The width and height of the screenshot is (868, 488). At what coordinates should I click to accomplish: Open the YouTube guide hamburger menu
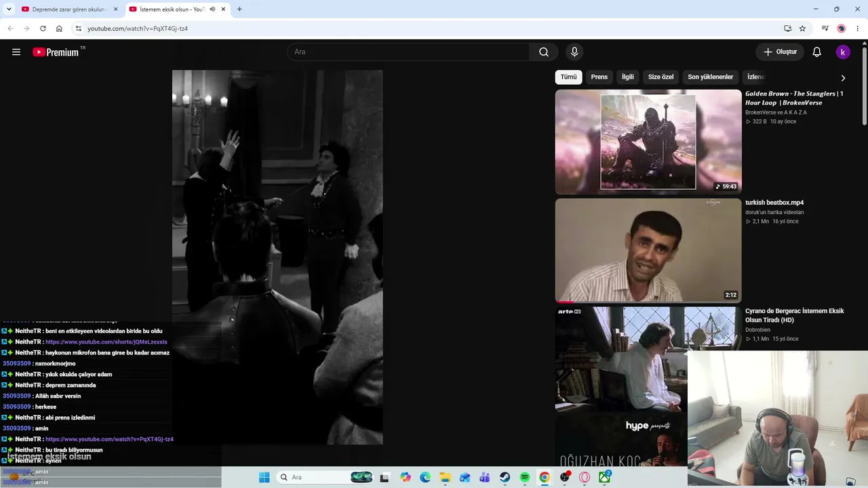point(16,52)
